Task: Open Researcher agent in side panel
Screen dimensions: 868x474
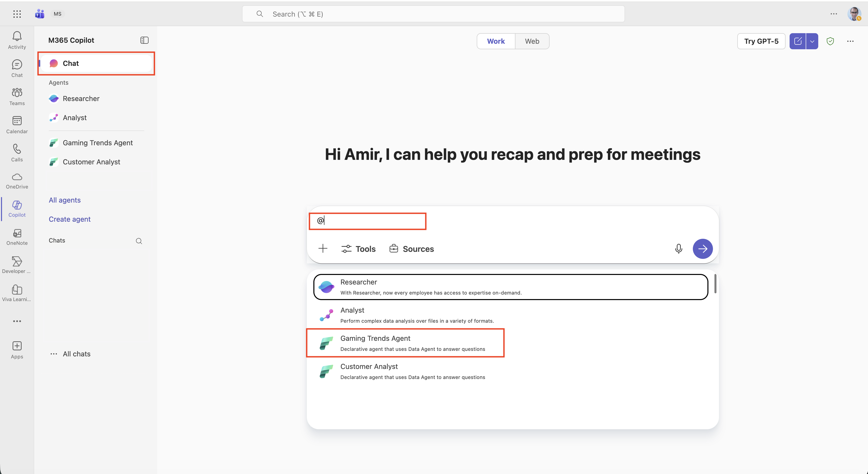Action: tap(96, 98)
